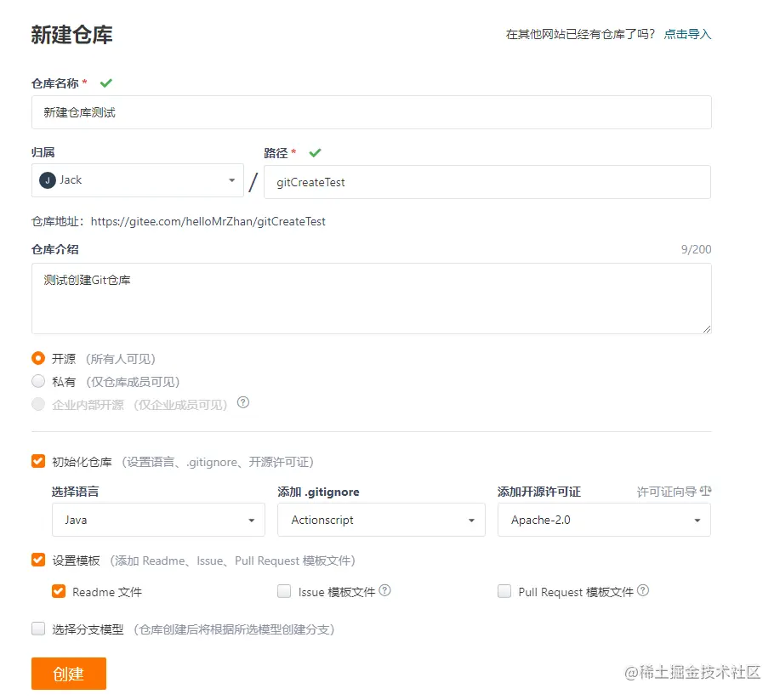
Task: Check the 选择分支模型 checkbox
Action: pos(38,629)
